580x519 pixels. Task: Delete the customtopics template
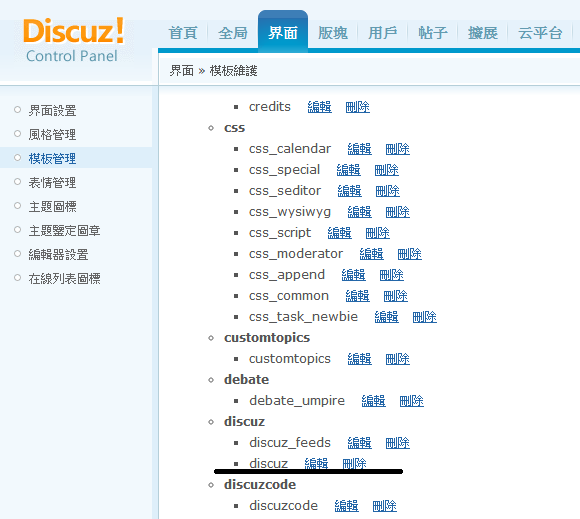click(398, 359)
